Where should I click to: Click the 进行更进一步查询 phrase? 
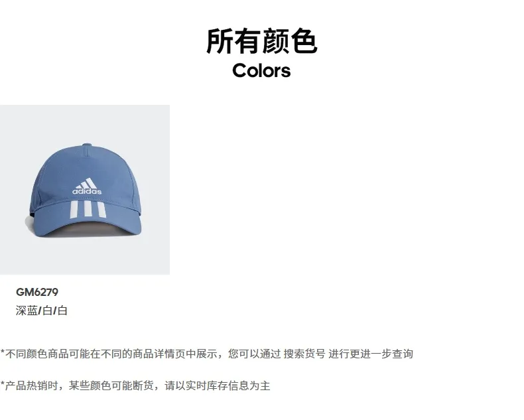[371, 354]
